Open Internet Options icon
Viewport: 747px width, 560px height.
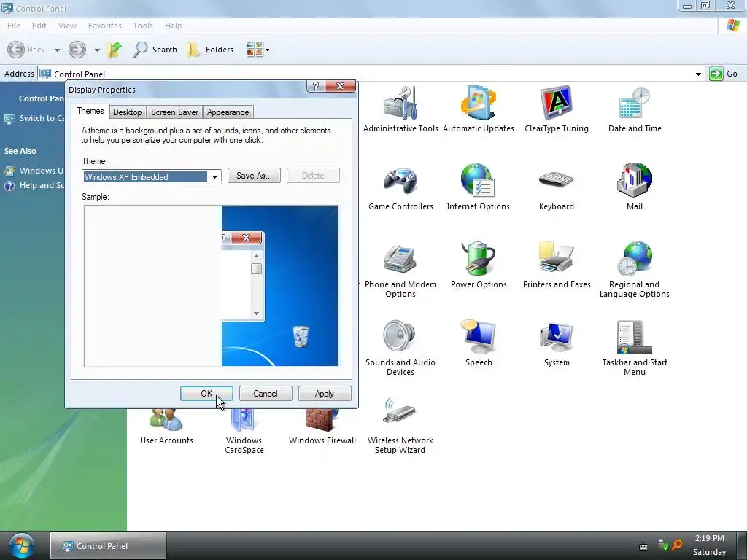coord(479,187)
